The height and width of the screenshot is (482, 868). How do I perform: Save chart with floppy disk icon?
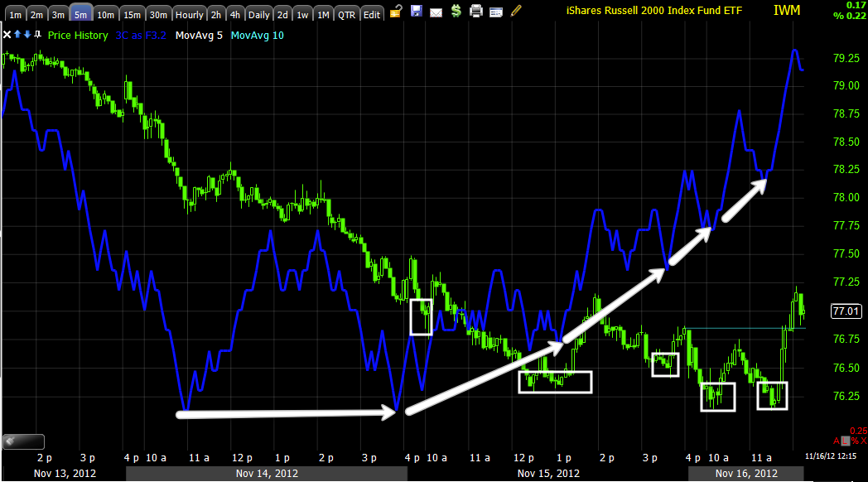click(417, 11)
